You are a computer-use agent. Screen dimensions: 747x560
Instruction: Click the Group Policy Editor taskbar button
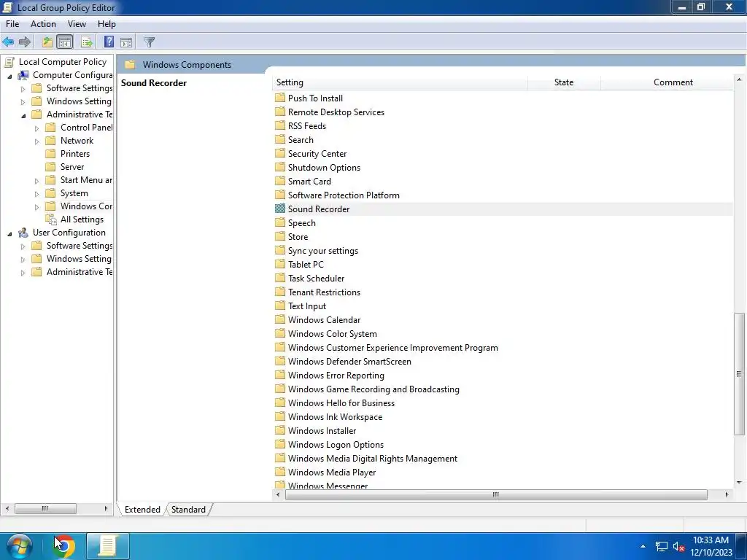tap(108, 545)
